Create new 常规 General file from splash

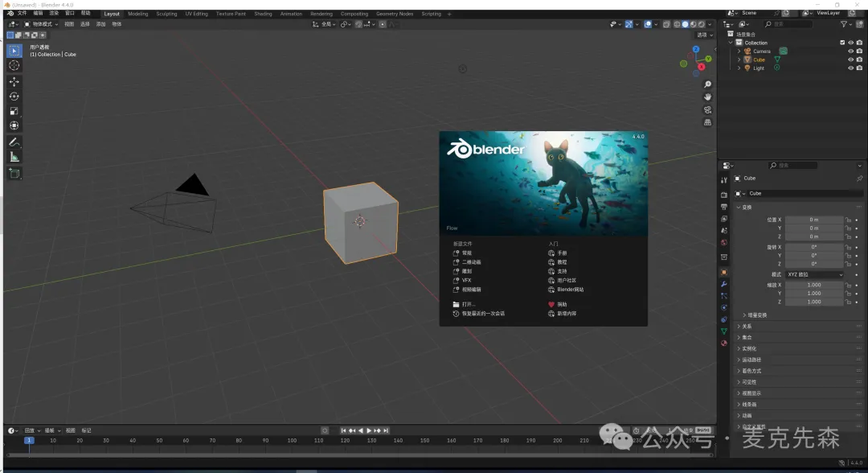click(x=462, y=253)
